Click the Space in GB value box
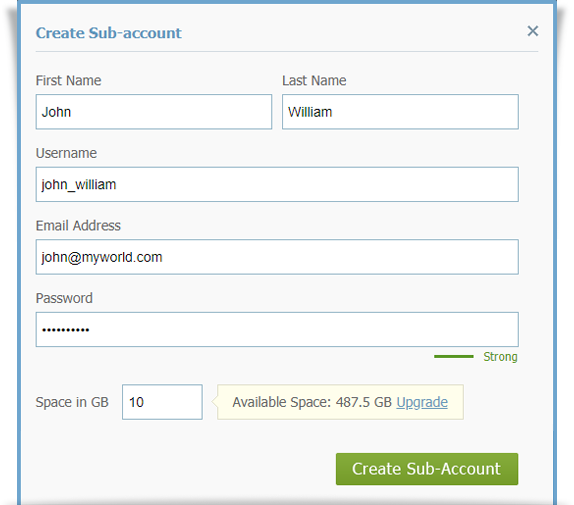 point(162,402)
